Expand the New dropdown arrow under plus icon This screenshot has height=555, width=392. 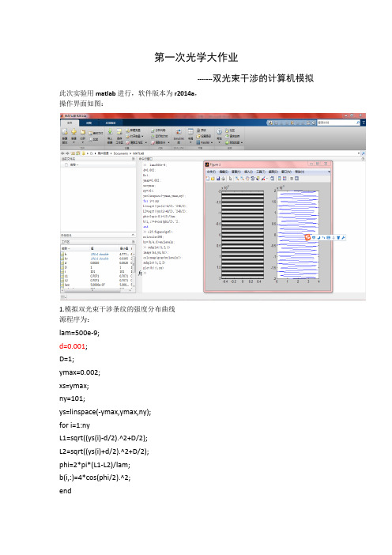point(74,142)
